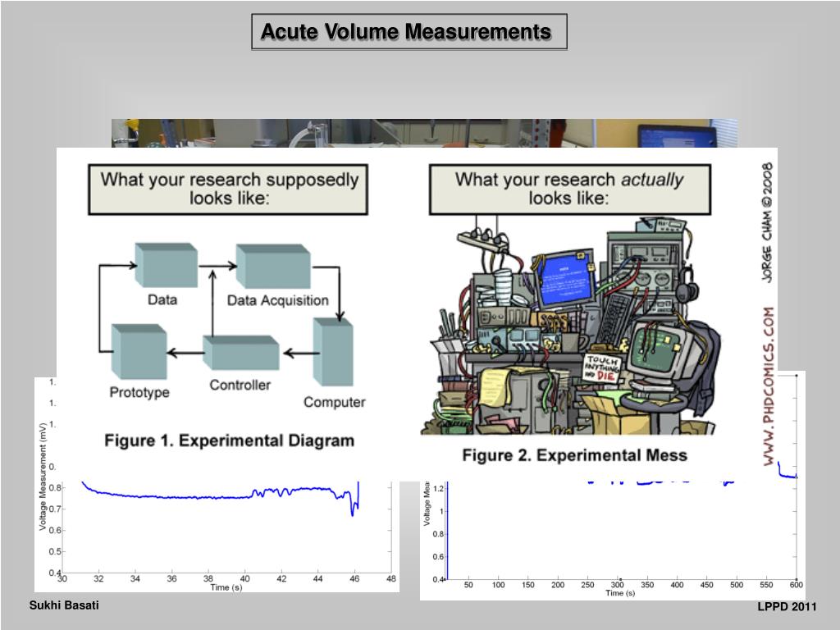Click the 'LPPD 2011' footer text
Viewport: 840px width, 630px height.
pos(787,606)
